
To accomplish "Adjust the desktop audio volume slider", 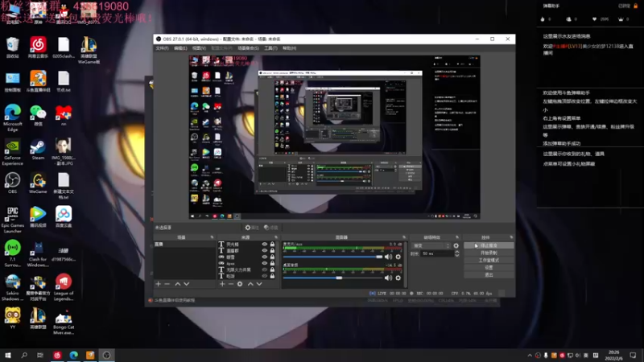I will [332, 278].
